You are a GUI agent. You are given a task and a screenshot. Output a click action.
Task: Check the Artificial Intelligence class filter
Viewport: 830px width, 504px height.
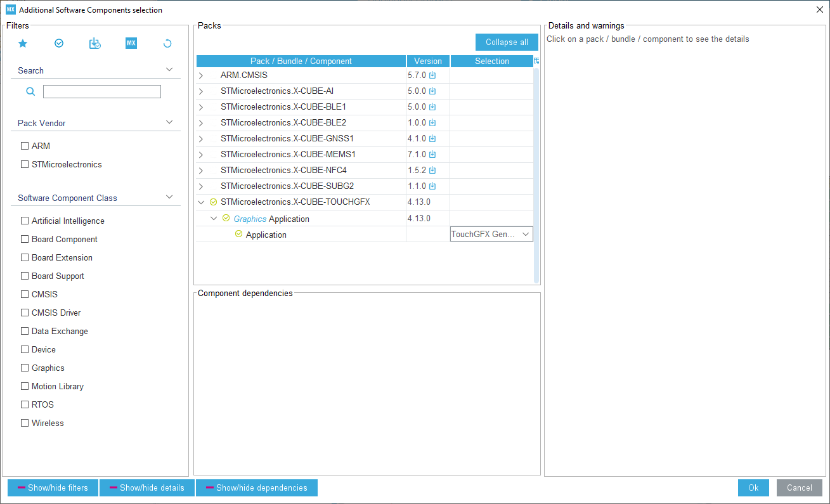25,221
